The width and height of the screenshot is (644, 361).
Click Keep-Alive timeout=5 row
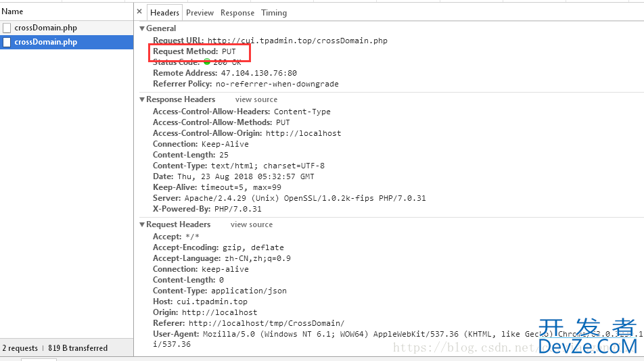217,187
